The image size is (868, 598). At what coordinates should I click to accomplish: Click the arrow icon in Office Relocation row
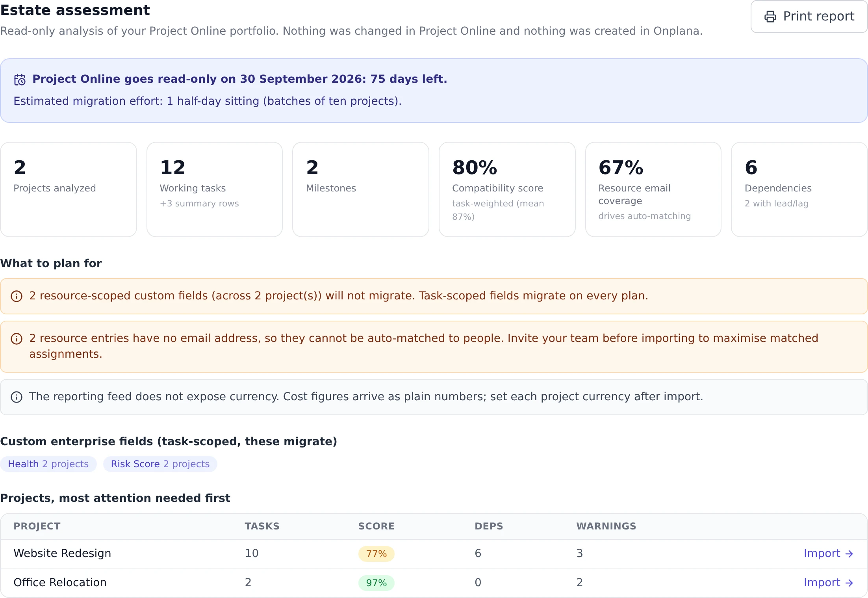[849, 583]
